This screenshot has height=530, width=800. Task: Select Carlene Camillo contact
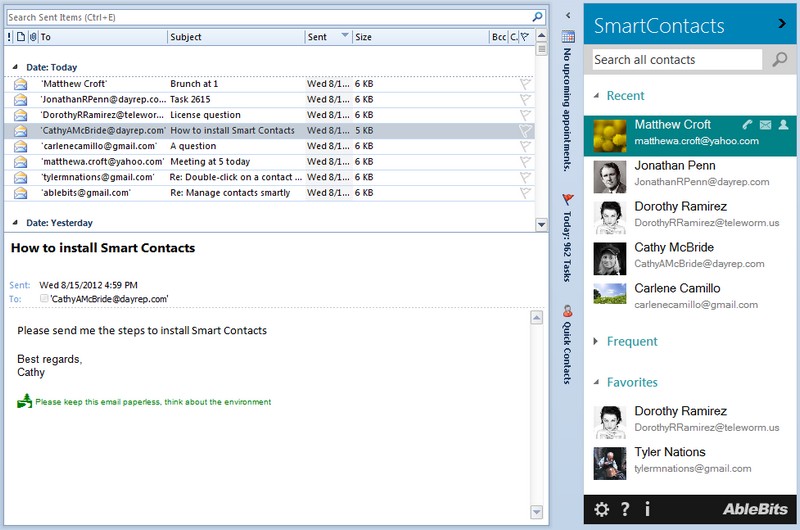coord(690,299)
